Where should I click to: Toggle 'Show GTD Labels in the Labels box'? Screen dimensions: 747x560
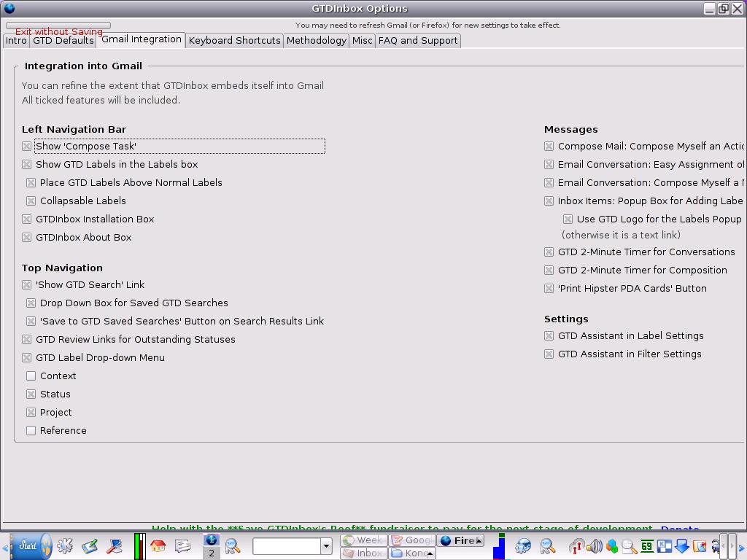27,164
